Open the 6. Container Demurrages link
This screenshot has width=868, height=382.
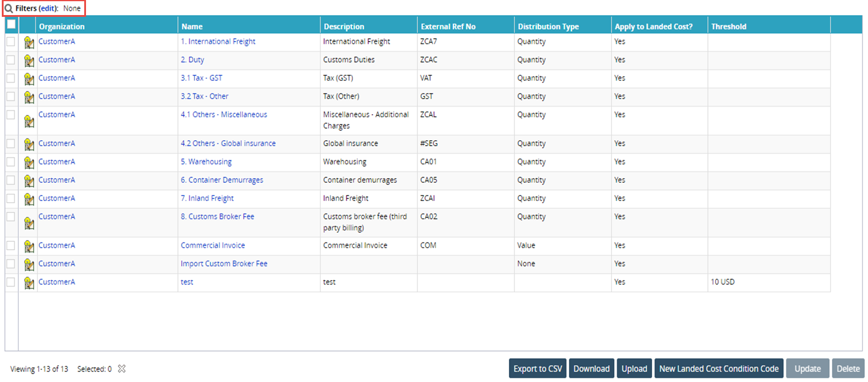coord(222,180)
